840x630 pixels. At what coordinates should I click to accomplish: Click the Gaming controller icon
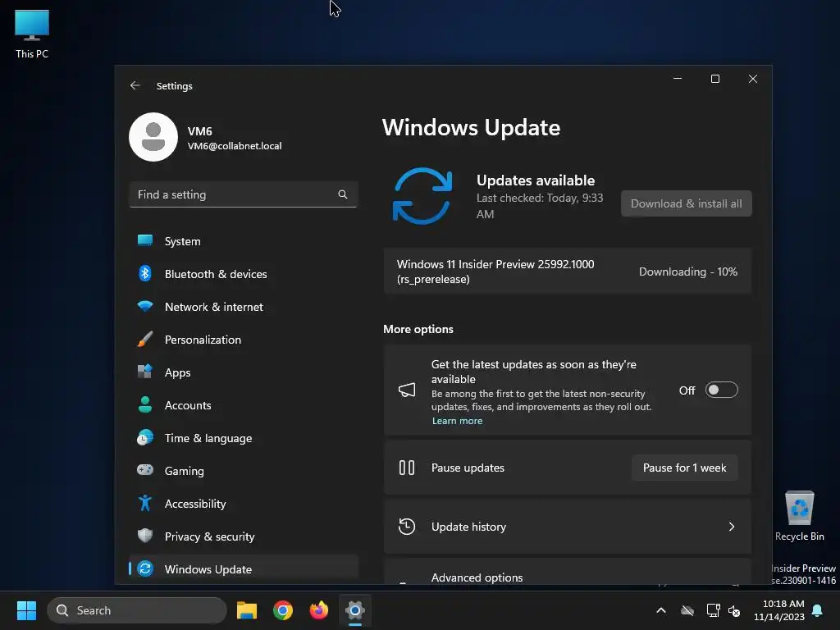(x=144, y=470)
